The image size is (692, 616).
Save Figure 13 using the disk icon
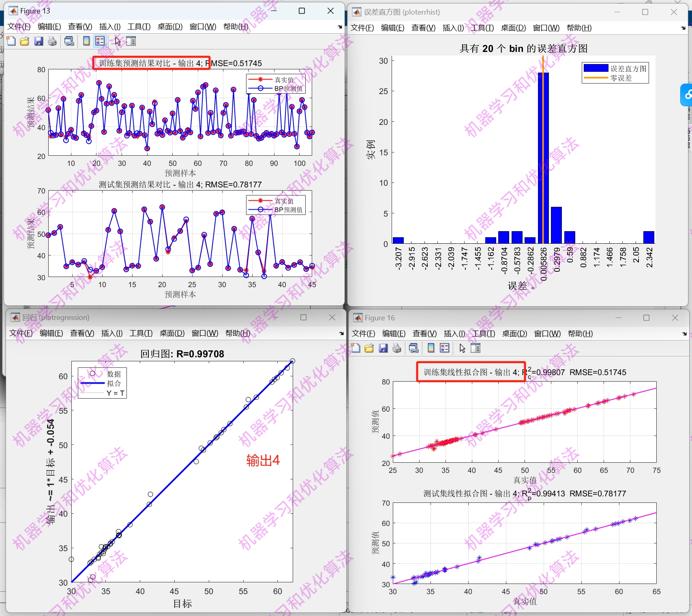coord(39,41)
